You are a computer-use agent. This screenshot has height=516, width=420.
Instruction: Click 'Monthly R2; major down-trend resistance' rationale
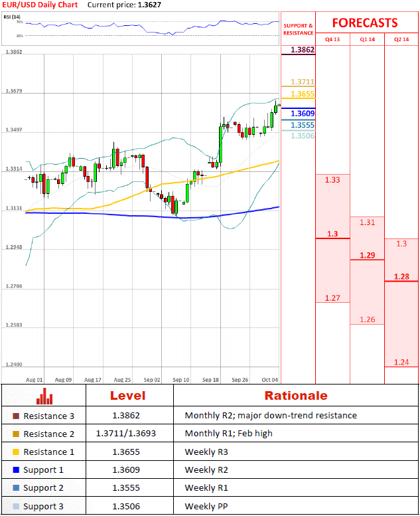coord(271,416)
